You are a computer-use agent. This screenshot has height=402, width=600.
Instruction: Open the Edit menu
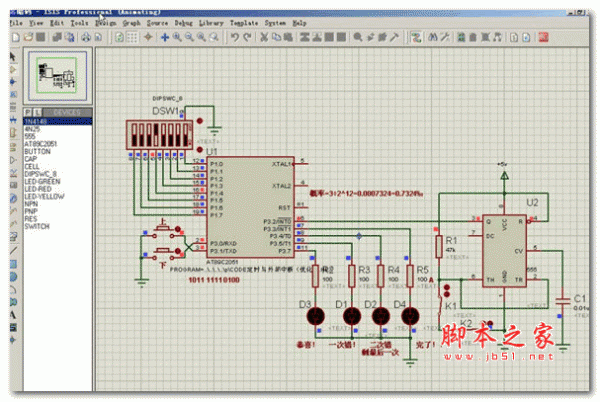click(57, 23)
